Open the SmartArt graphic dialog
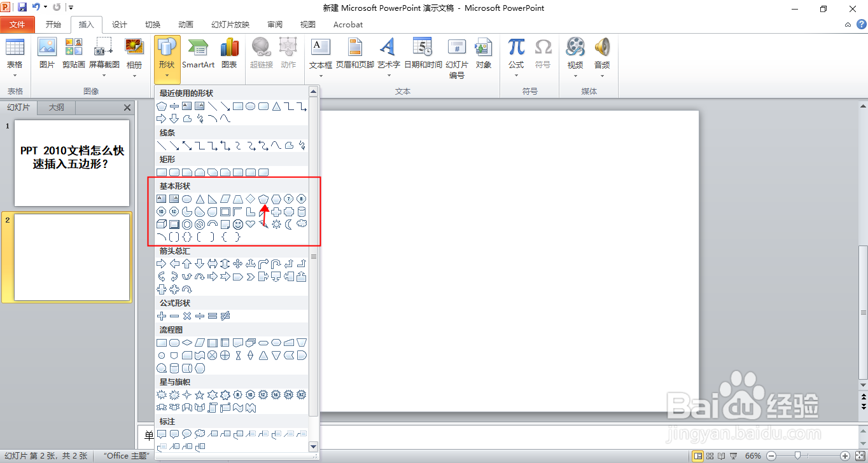Image resolution: width=868 pixels, height=463 pixels. pos(198,53)
